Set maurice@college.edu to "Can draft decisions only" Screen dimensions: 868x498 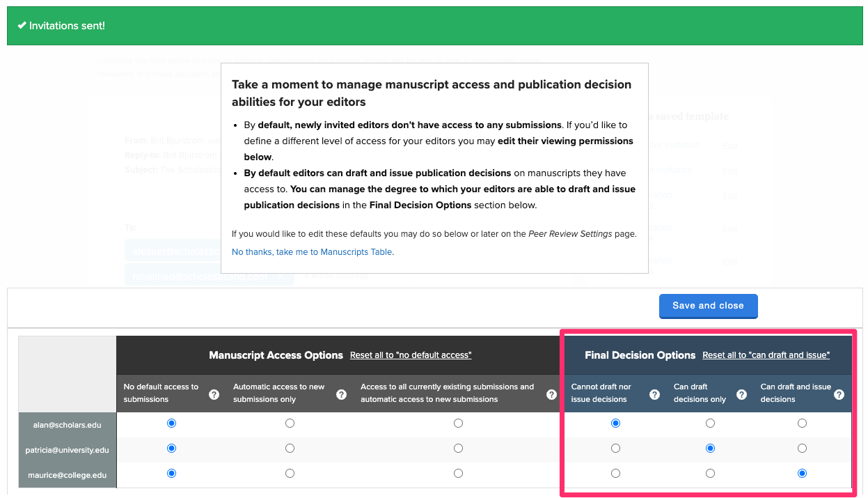point(710,473)
